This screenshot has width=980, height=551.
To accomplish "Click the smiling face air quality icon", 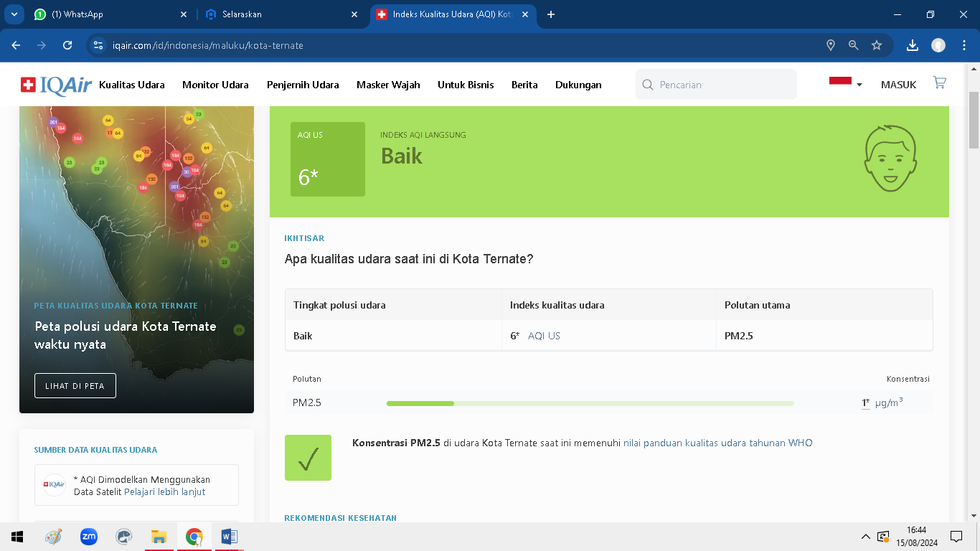I will (x=890, y=159).
